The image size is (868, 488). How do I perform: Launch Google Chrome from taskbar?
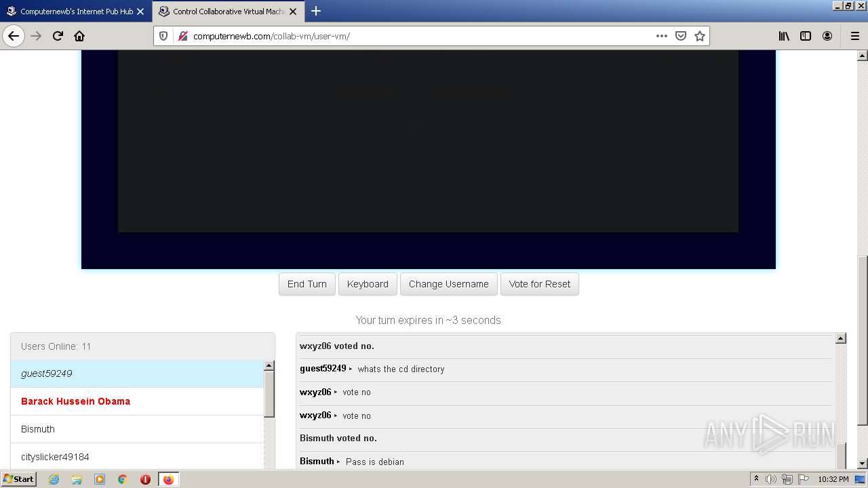(x=123, y=479)
